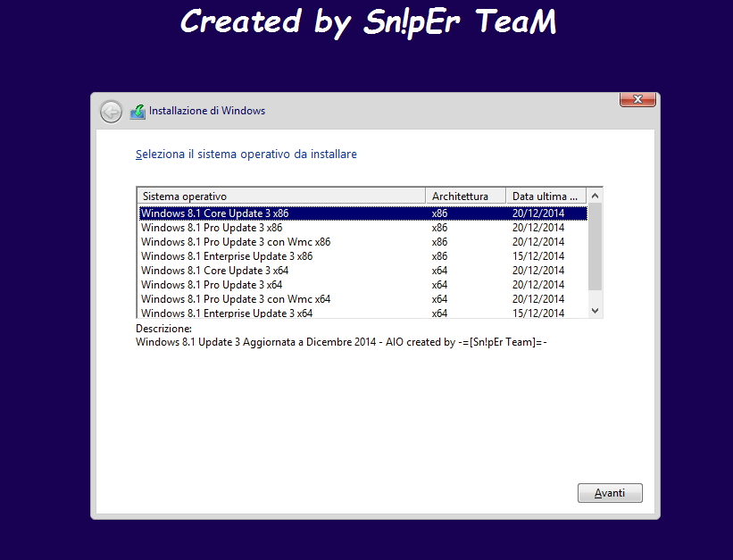
Task: Select Windows 8.1 Pro Update 3 con Wmc x64
Action: [x=363, y=299]
